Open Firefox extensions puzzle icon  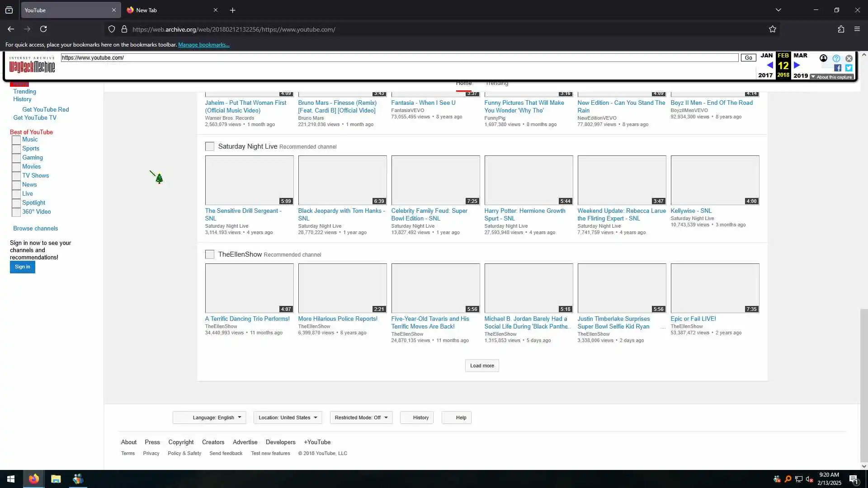point(840,29)
